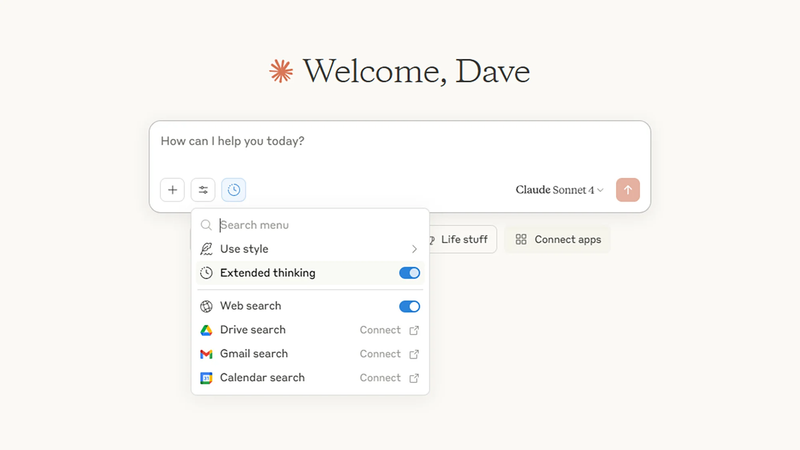The height and width of the screenshot is (450, 800).
Task: Select the Extended thinking menu entry
Action: pos(310,273)
